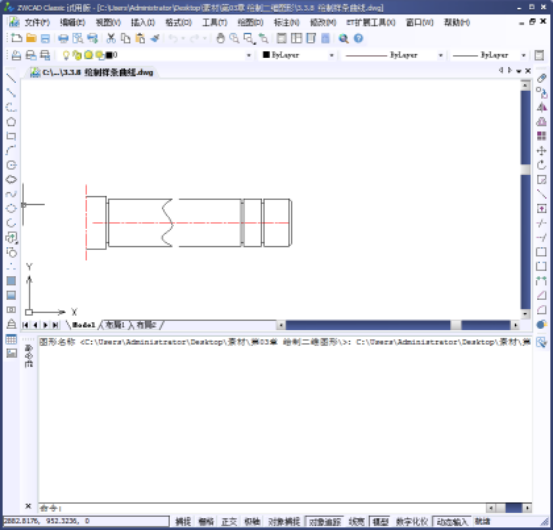This screenshot has width=554, height=531.
Task: Toggle 正交 ortho mode in status bar
Action: click(229, 521)
